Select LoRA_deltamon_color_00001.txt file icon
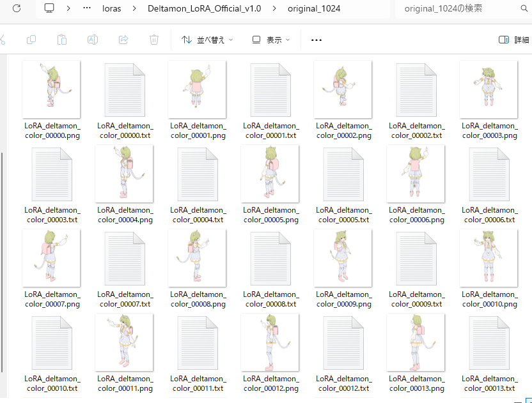This screenshot has width=532, height=403. coord(270,90)
